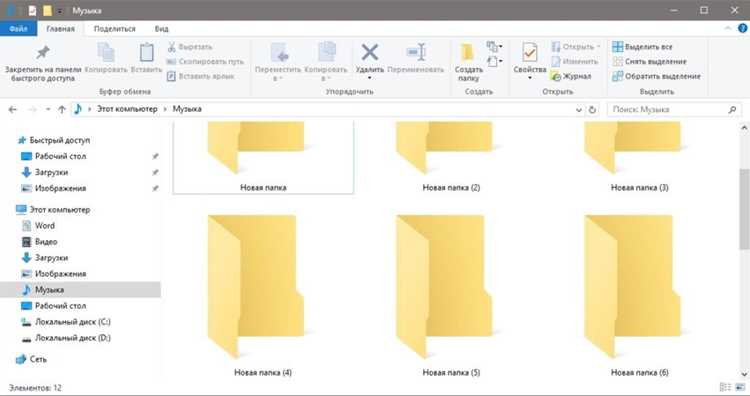Click the refresh icon beside address bar
This screenshot has width=750, height=396.
pos(592,110)
